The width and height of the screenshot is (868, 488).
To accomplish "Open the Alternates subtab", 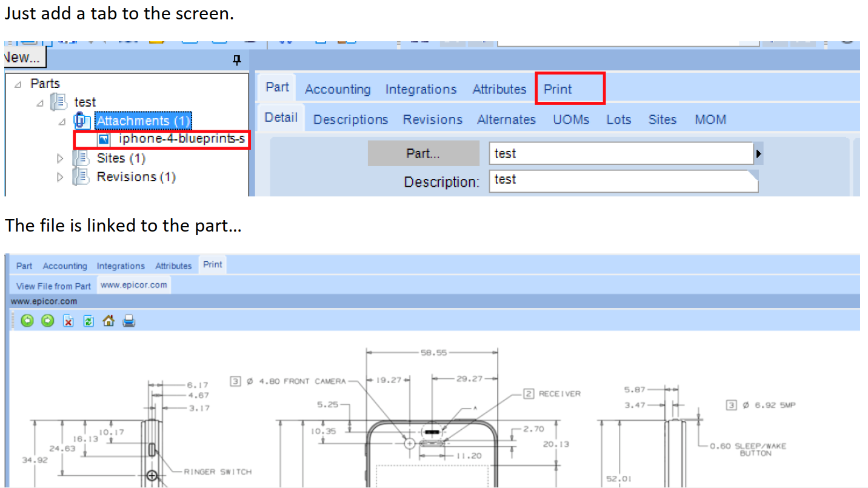I will (x=506, y=120).
